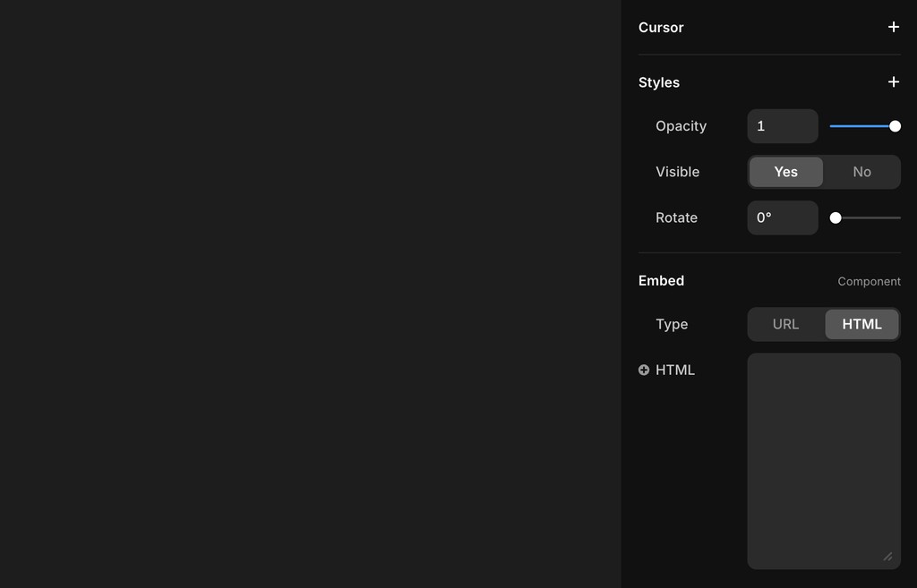917x588 pixels.
Task: Click the resize grip in HTML box corner
Action: pos(887,557)
